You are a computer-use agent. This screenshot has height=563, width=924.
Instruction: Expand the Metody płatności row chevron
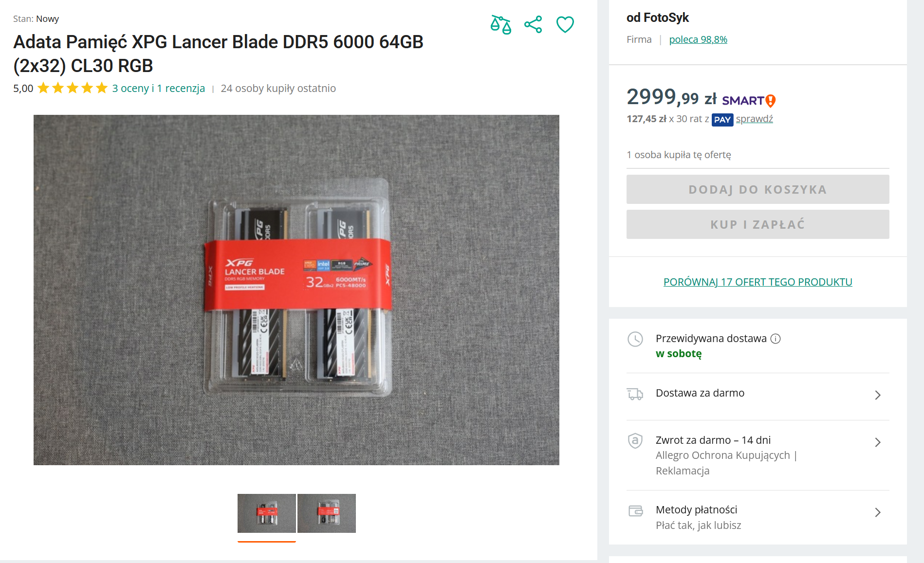pyautogui.click(x=878, y=512)
